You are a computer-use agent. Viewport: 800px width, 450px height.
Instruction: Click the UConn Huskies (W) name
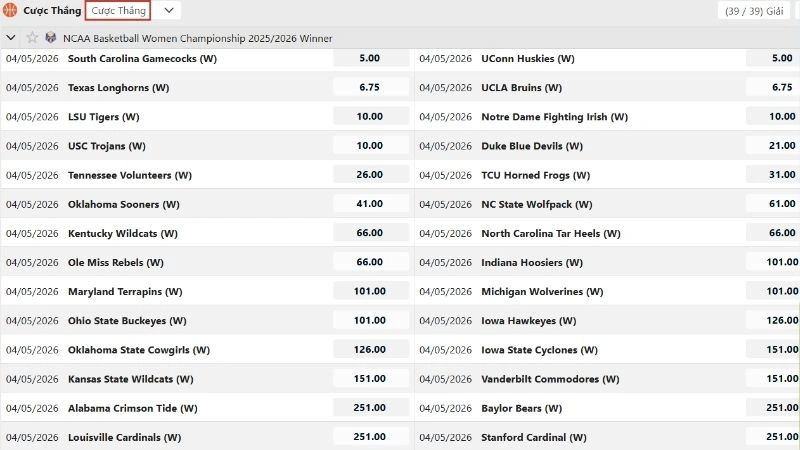point(528,59)
